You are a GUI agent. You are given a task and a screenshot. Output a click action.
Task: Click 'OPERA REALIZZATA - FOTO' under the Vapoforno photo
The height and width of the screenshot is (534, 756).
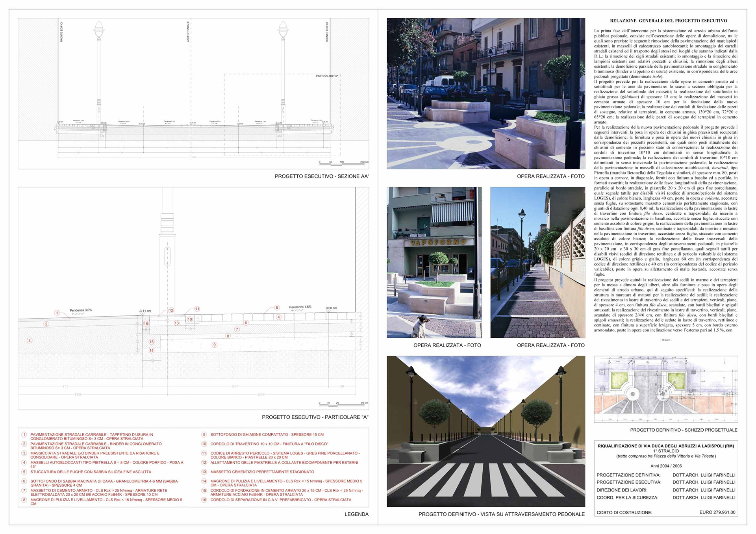pos(447,345)
